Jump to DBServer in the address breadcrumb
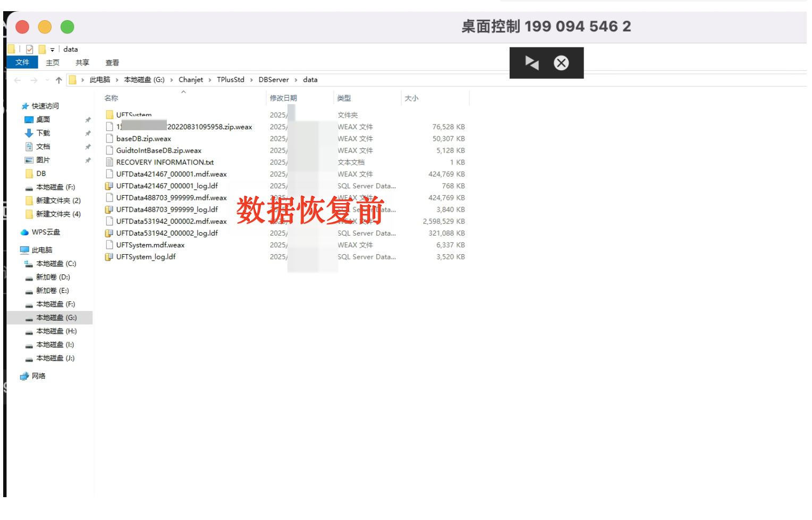 (x=274, y=80)
